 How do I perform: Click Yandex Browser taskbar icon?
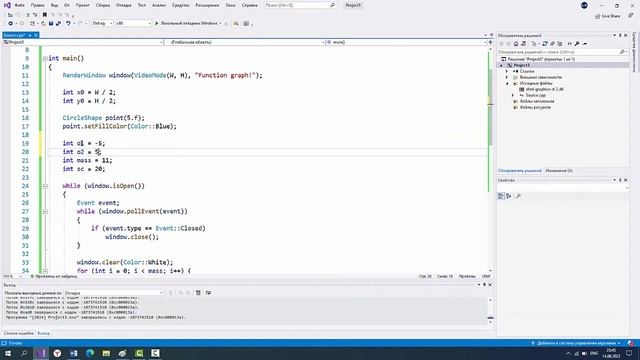pyautogui.click(x=57, y=353)
